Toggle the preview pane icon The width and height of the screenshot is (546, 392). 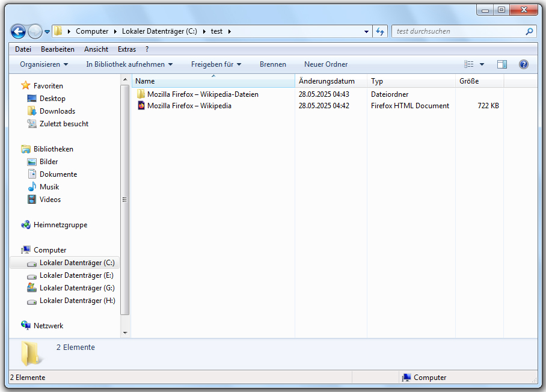(x=502, y=64)
